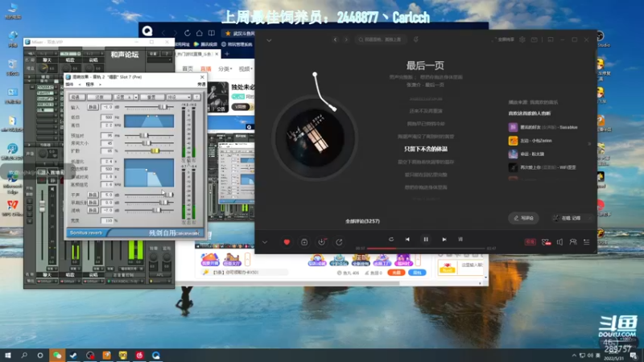The width and height of the screenshot is (644, 362).
Task: Open the music player messages envelope icon
Action: point(534,39)
